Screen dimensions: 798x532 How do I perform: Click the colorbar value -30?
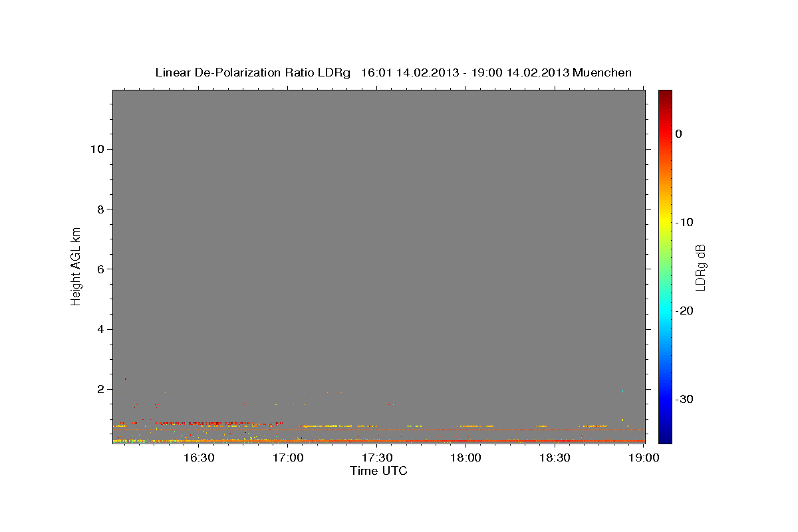pos(685,399)
